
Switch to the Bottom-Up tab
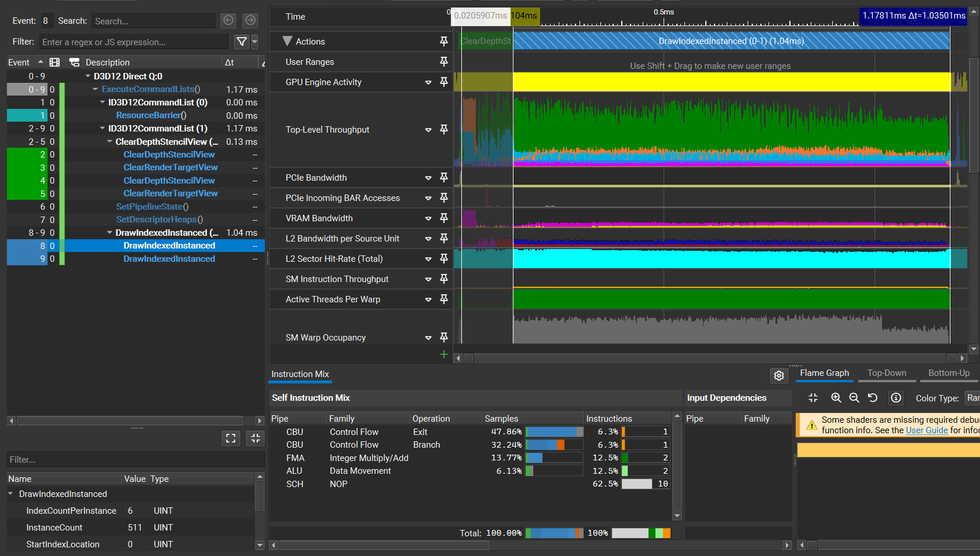[949, 373]
